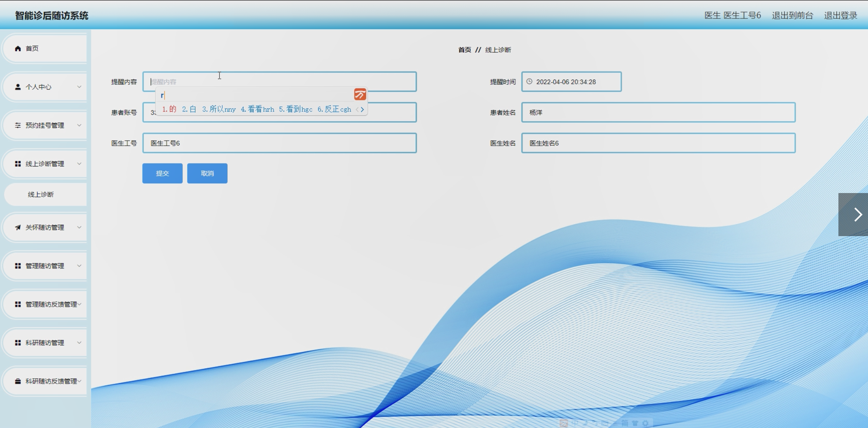Click the clock icon in 提醒时间 field
This screenshot has width=868, height=428.
(529, 82)
